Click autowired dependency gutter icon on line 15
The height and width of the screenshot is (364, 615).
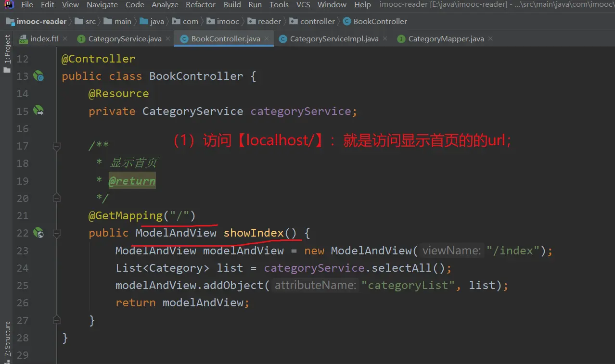click(38, 111)
